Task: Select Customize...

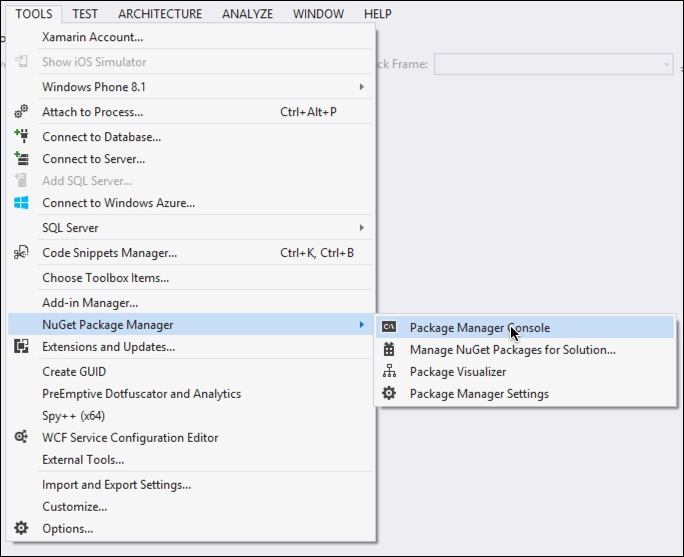Action: 191,506
